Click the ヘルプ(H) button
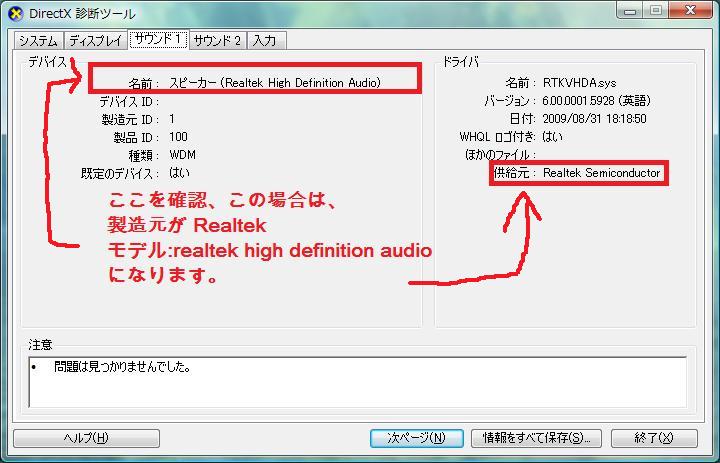 point(86,438)
